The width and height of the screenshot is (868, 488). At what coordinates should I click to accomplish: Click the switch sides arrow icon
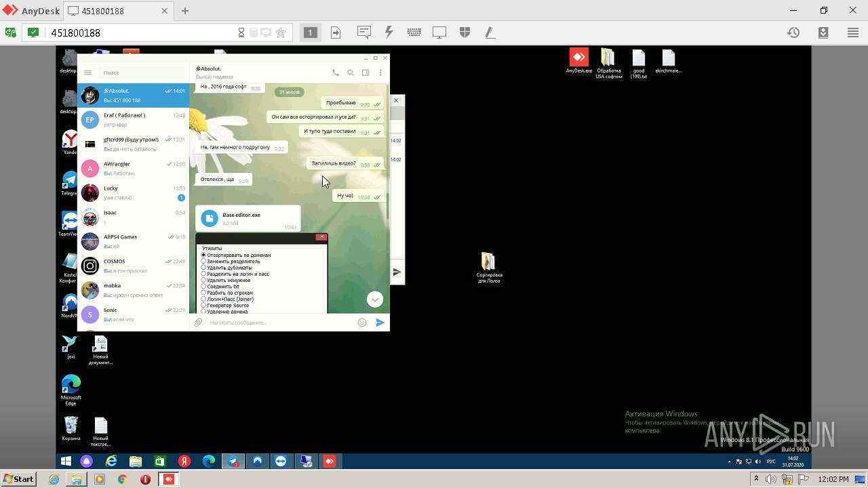(336, 33)
